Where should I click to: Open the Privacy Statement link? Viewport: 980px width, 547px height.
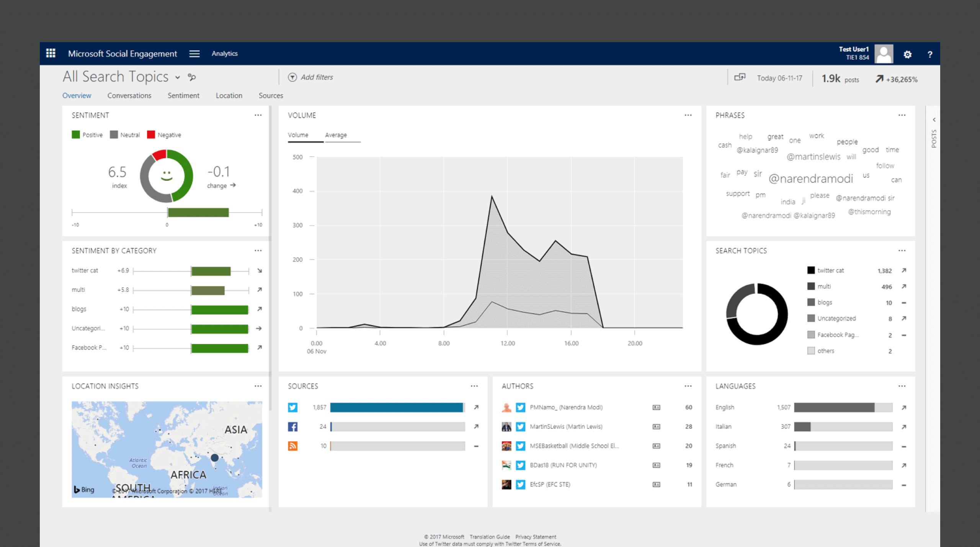[536, 537]
